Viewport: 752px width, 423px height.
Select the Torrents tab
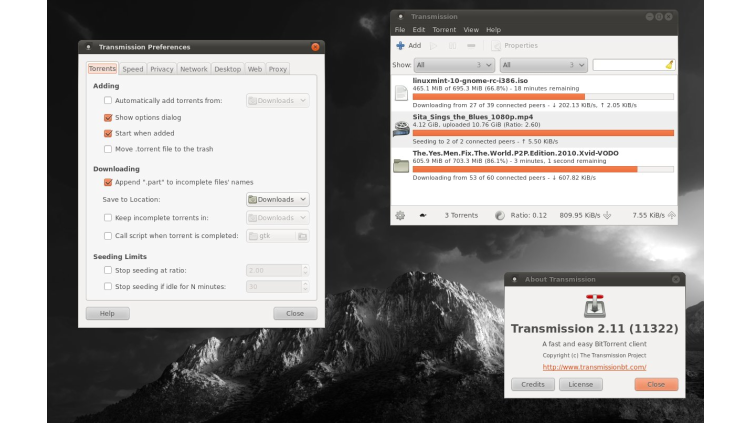[x=102, y=69]
